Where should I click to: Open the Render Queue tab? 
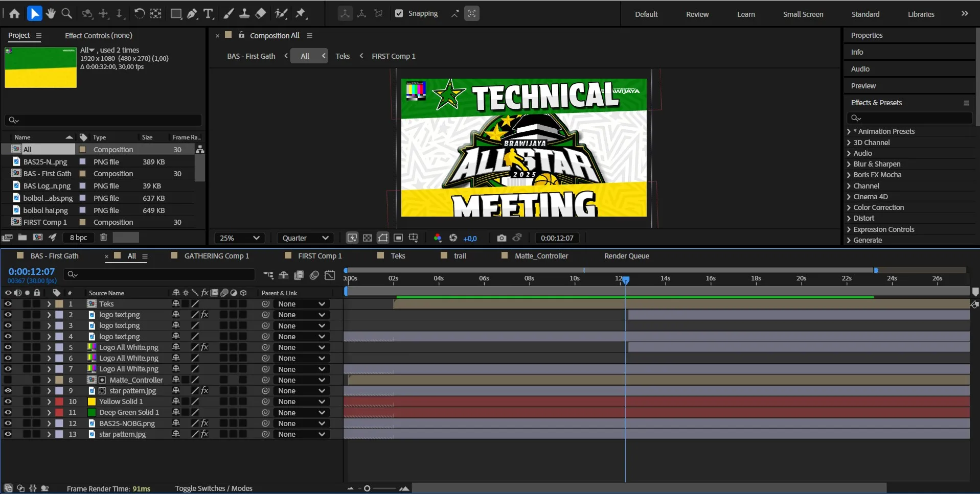pos(627,256)
